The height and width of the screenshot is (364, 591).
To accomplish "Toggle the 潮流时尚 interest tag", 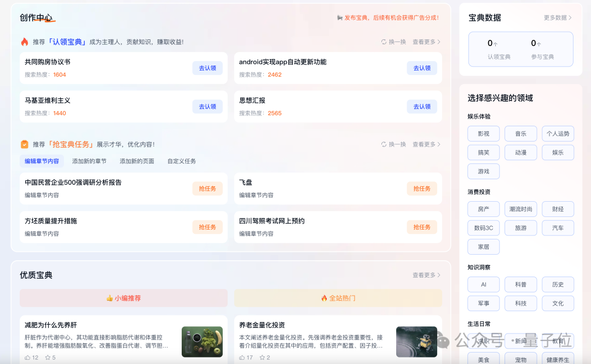I will coord(520,209).
